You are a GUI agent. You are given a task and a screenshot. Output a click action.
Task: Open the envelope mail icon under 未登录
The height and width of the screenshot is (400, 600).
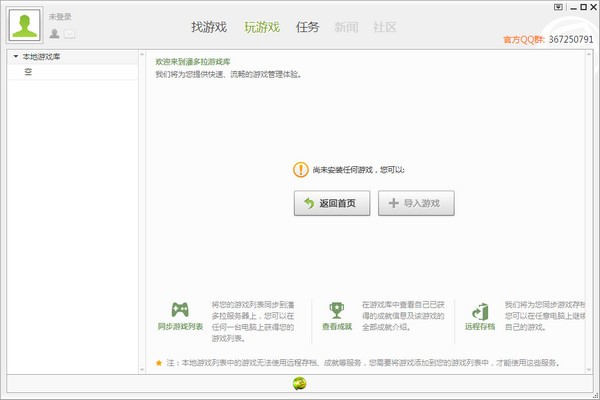pos(69,34)
